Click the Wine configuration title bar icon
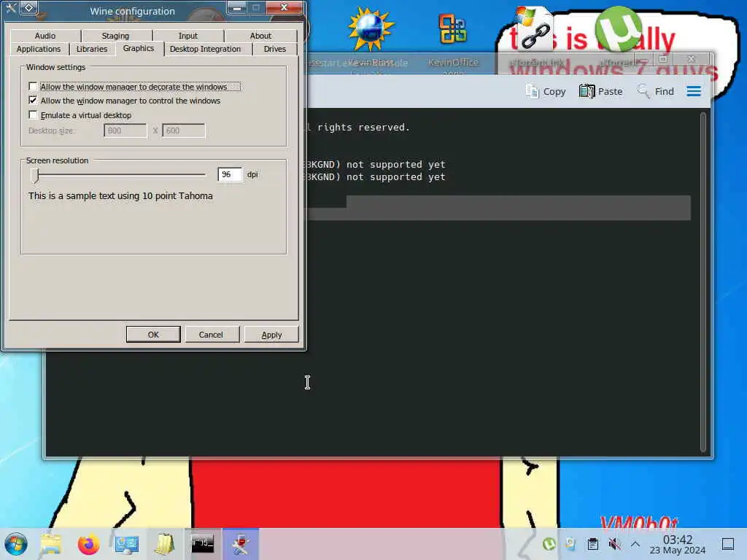The width and height of the screenshot is (747, 560). pos(10,7)
